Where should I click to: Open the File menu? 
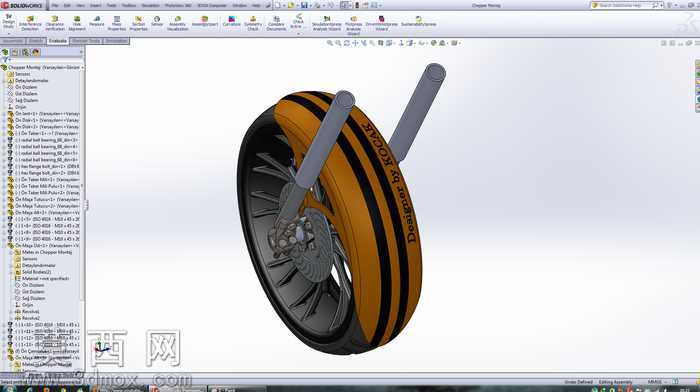coord(55,5)
